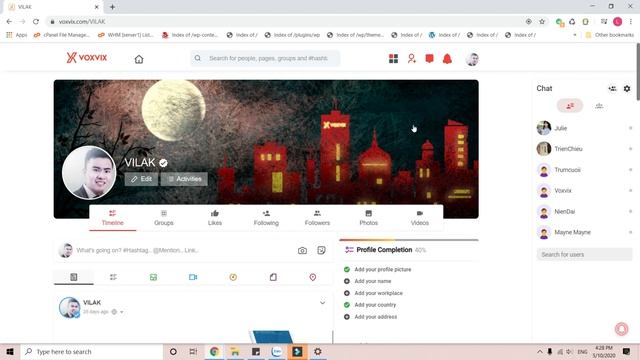Click Add your workplace
Image resolution: width=640 pixels, height=360 pixels.
[378, 293]
